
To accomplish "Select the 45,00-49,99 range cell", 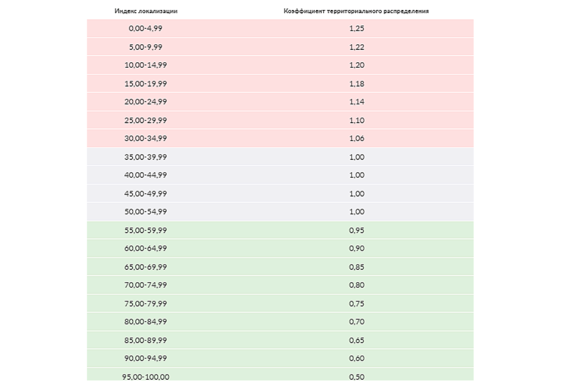I will point(145,193).
